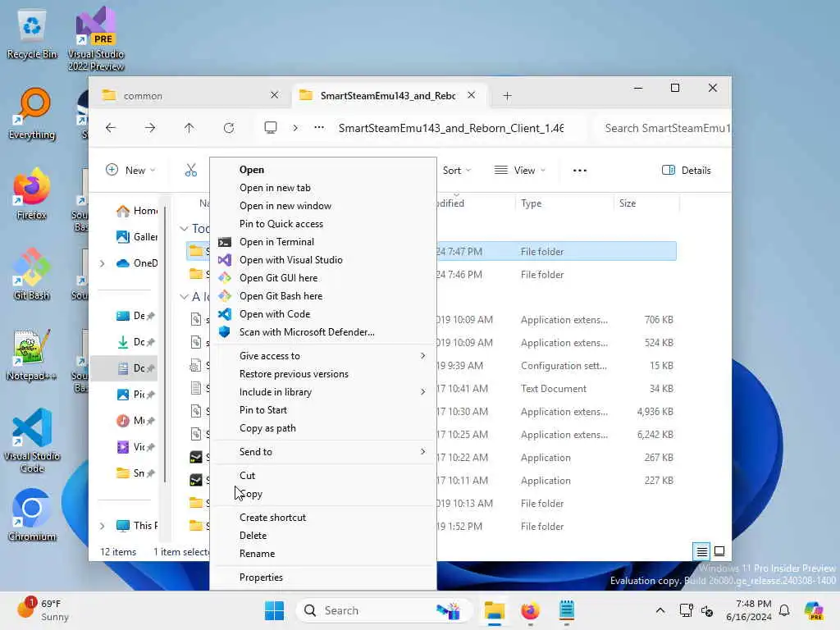840x630 pixels.
Task: Choose Delete in the context menu
Action: click(x=323, y=536)
